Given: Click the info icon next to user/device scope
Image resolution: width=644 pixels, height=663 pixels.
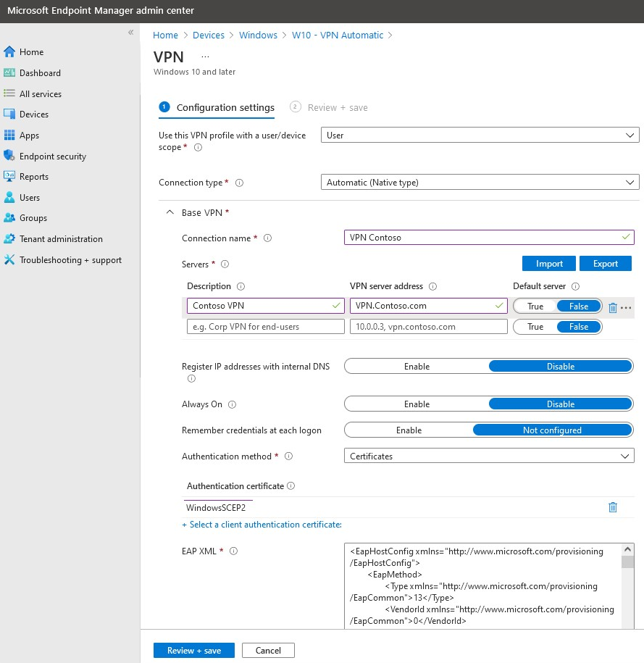Looking at the screenshot, I should (x=198, y=147).
